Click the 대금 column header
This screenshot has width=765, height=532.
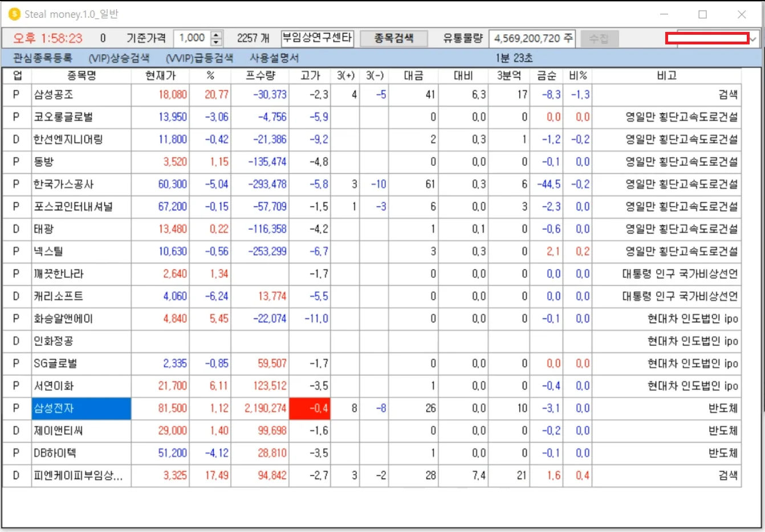[x=413, y=76]
